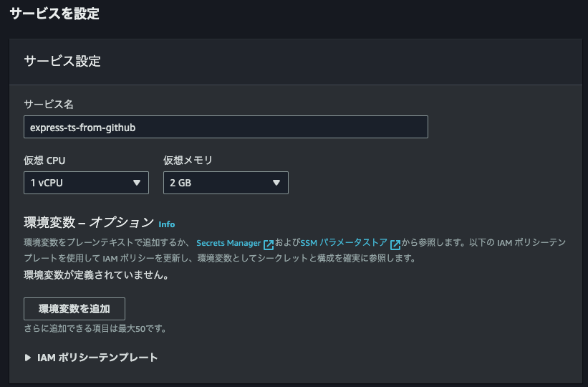588x387 pixels.
Task: Click the 仮想 CPU label
Action: (x=49, y=161)
